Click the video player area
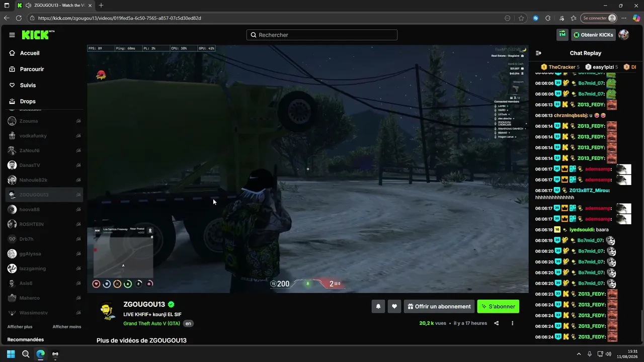The height and width of the screenshot is (362, 644). pyautogui.click(x=308, y=169)
